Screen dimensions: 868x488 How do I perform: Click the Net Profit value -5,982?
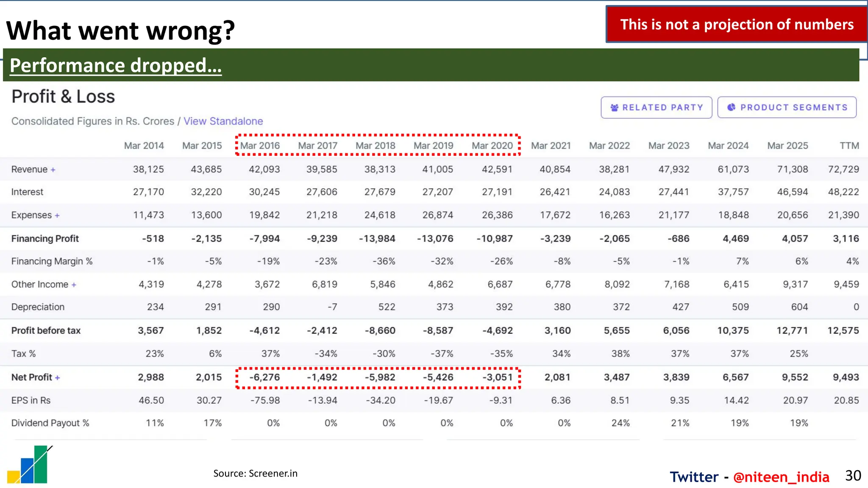click(380, 377)
